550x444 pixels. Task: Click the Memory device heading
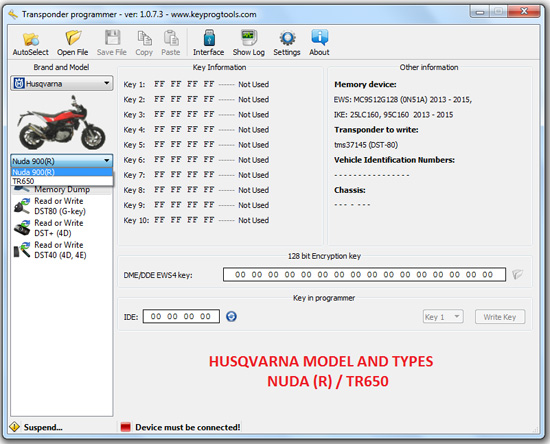pos(365,85)
